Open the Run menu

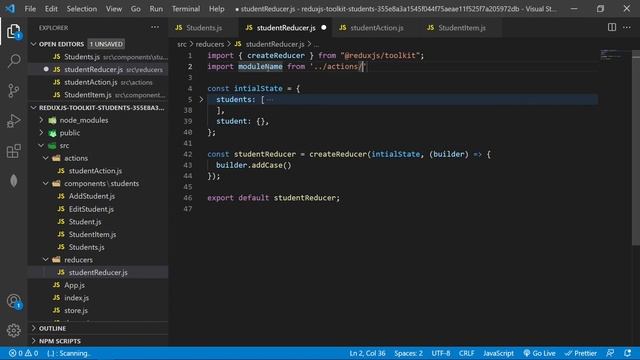pyautogui.click(x=156, y=9)
